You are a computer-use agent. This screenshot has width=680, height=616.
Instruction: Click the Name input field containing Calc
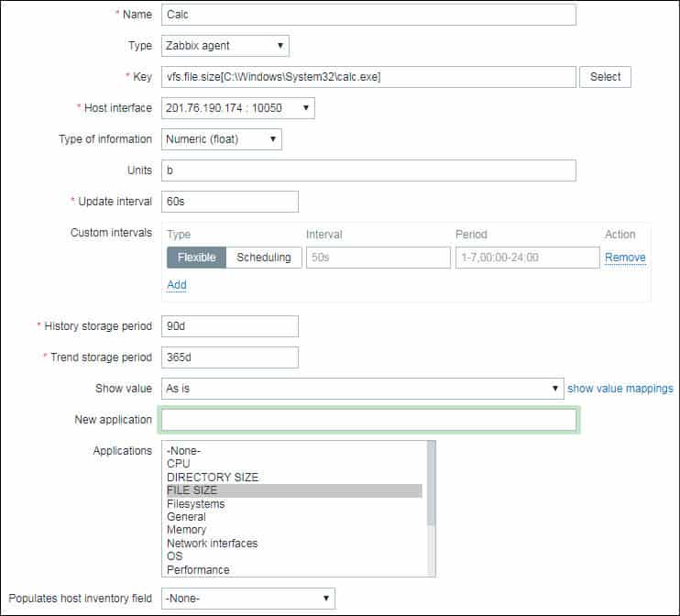[368, 15]
